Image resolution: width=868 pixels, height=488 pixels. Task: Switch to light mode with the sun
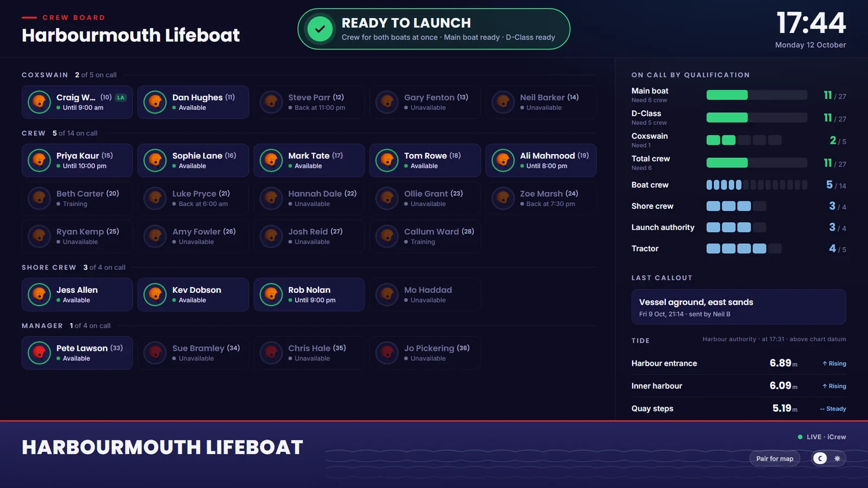click(837, 459)
